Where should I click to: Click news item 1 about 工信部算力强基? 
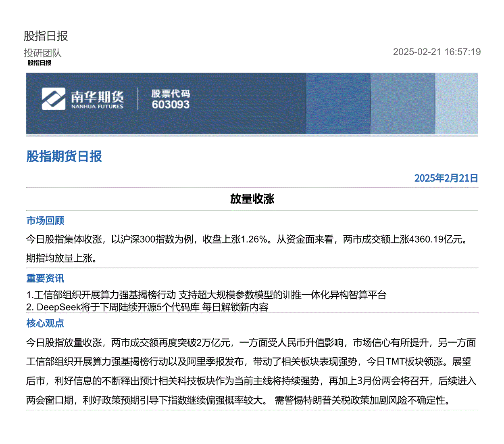point(206,295)
